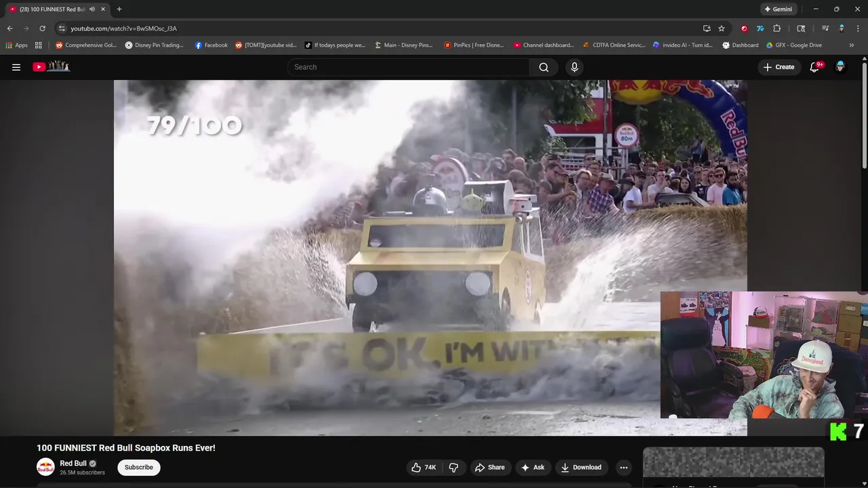Open the tab groups grid icon
The image size is (868, 488).
[39, 45]
